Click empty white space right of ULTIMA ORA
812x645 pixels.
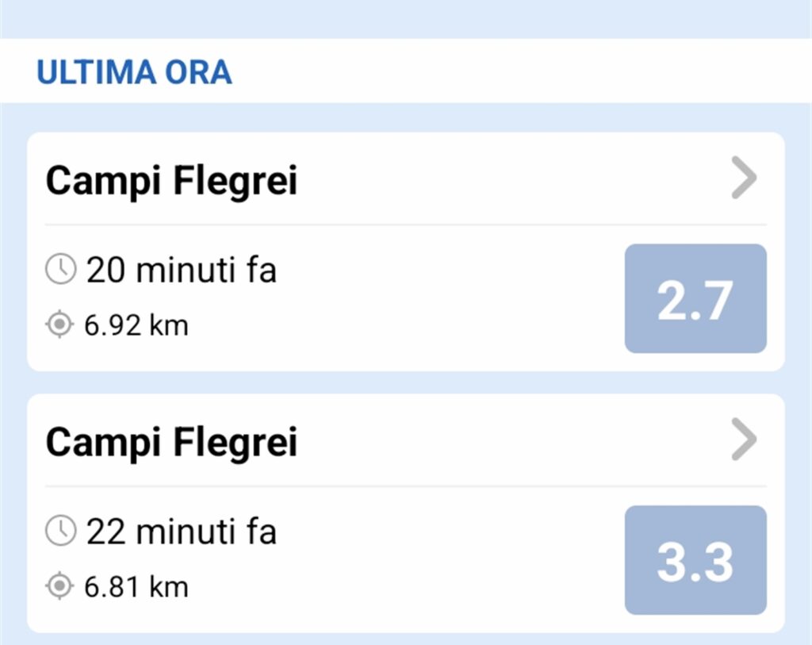coord(515,71)
